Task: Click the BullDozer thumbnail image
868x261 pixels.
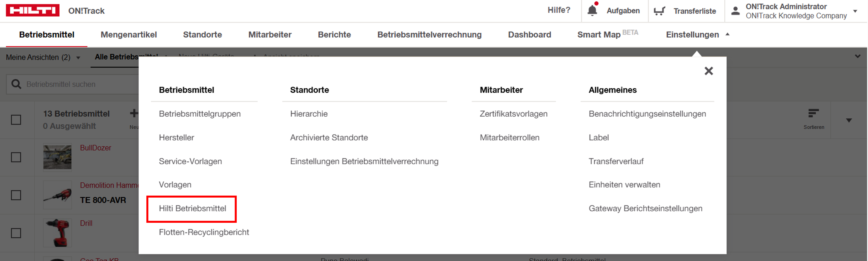Action: pos(57,157)
